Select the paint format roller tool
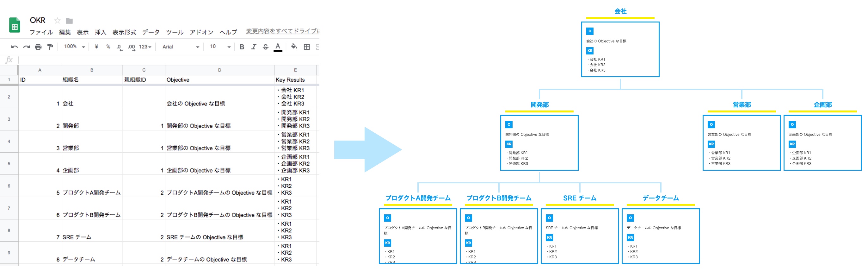868x278 pixels. [50, 47]
